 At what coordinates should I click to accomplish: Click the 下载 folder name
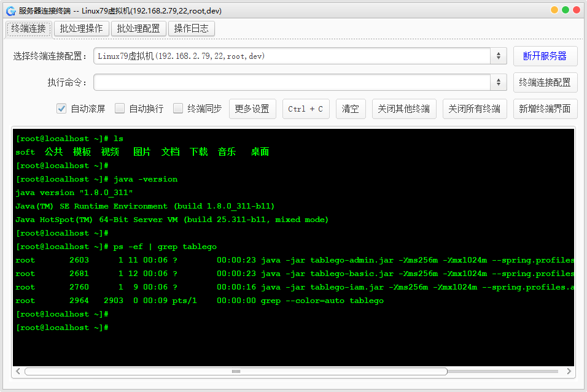click(198, 152)
